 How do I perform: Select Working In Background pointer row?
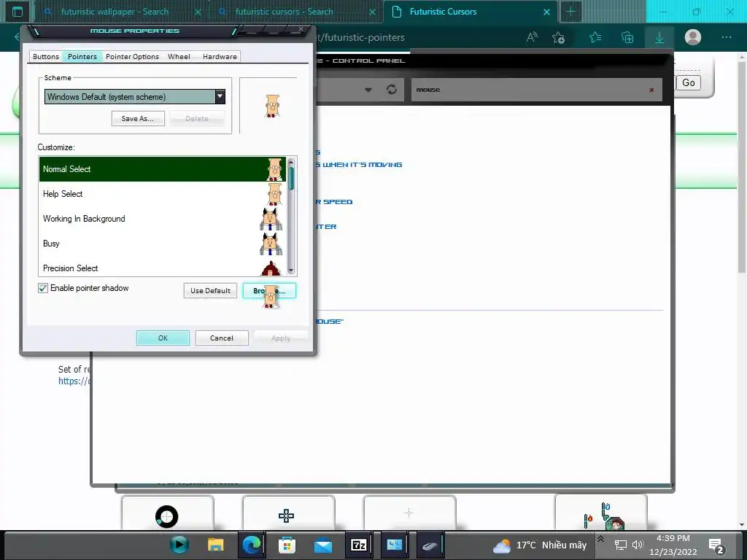(163, 219)
